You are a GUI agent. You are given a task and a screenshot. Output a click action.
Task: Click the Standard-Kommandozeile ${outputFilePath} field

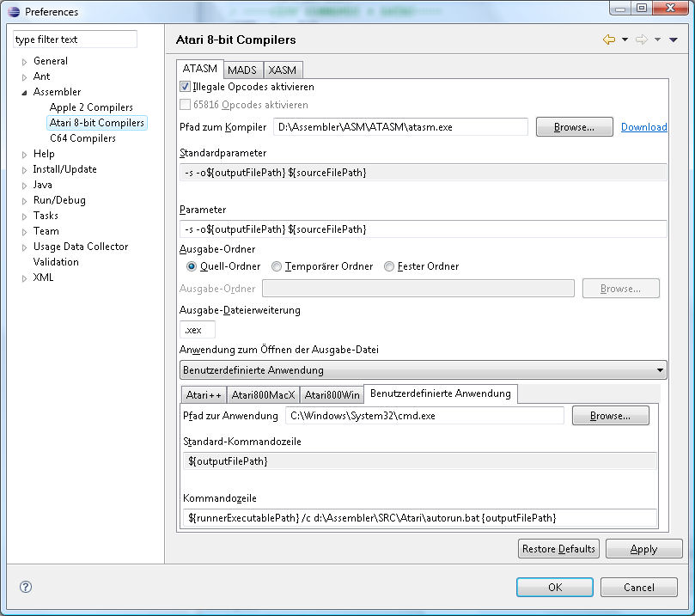click(x=420, y=460)
